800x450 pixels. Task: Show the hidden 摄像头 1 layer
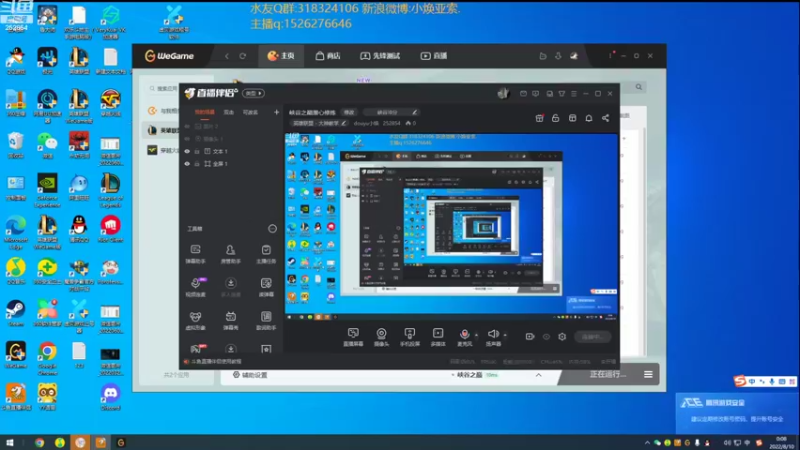(x=187, y=139)
